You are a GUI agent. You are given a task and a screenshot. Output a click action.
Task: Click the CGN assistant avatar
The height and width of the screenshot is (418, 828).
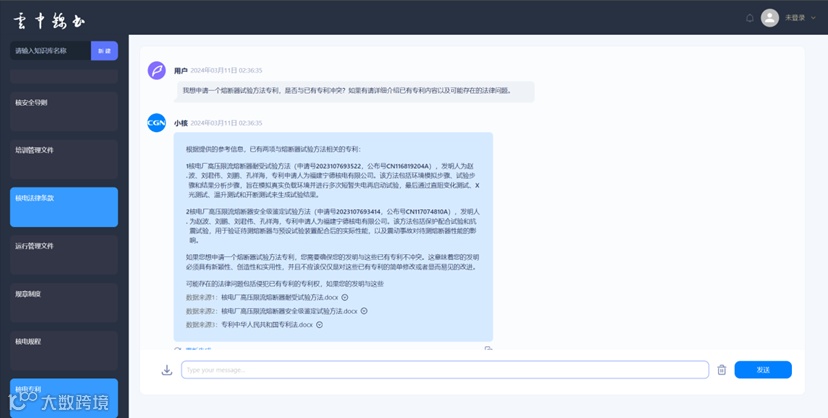point(156,123)
